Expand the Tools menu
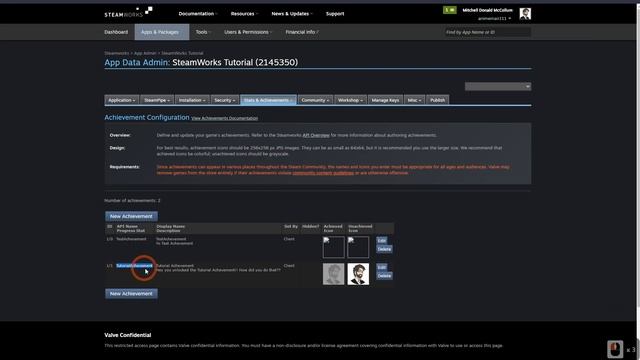 tap(202, 32)
